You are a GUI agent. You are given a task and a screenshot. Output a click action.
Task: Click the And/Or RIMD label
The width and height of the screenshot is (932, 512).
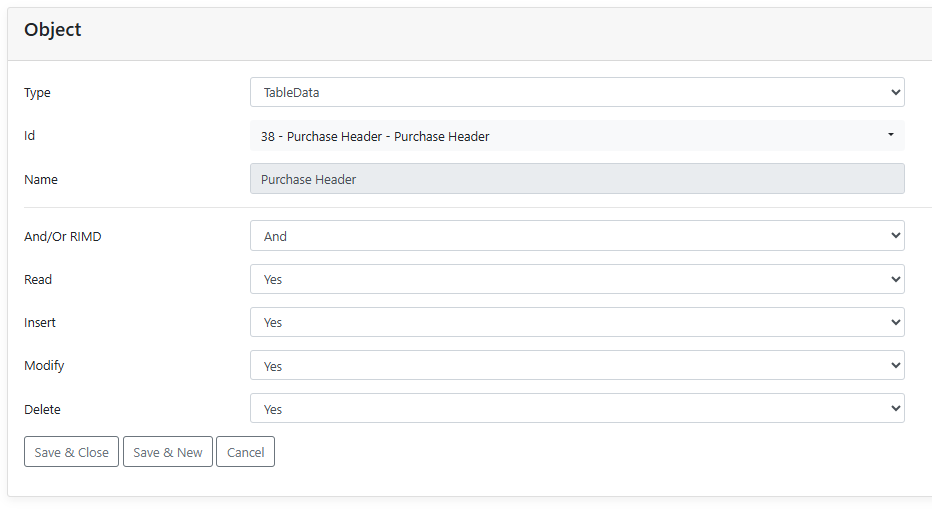coord(63,237)
